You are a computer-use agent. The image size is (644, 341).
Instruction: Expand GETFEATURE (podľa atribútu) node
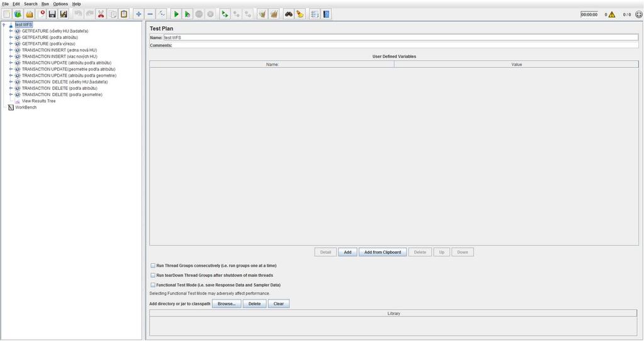(11, 37)
